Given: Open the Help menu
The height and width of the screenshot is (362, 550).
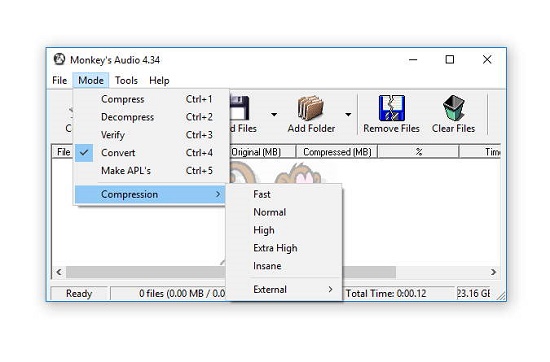Looking at the screenshot, I should 159,80.
